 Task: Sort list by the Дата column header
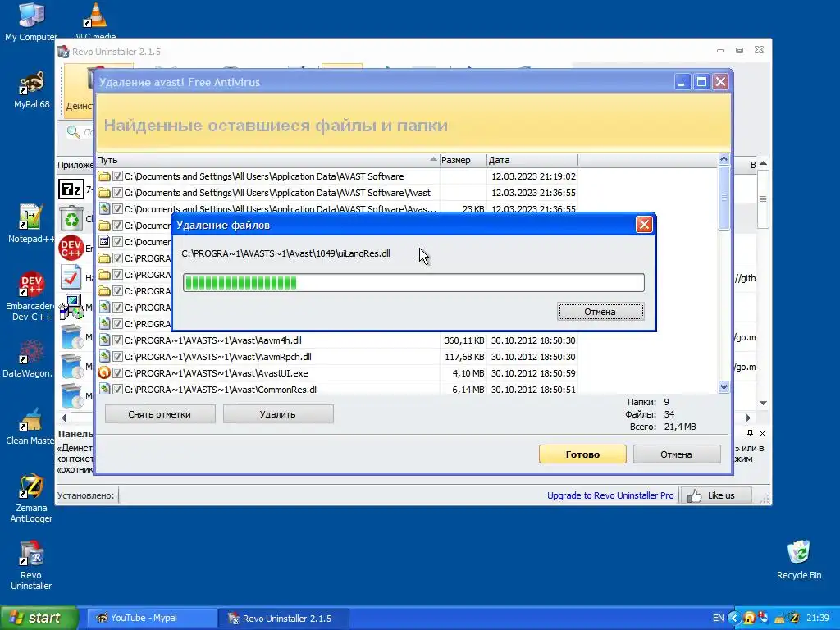tap(532, 160)
